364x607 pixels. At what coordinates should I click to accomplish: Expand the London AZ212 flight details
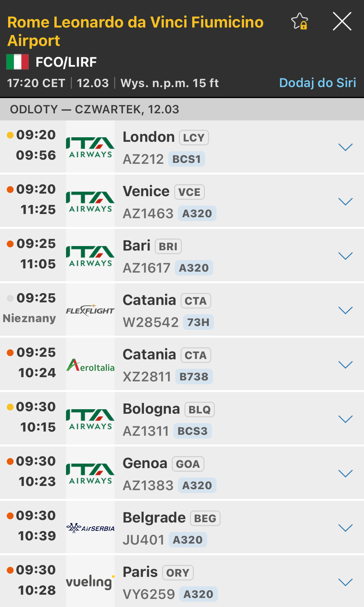345,147
